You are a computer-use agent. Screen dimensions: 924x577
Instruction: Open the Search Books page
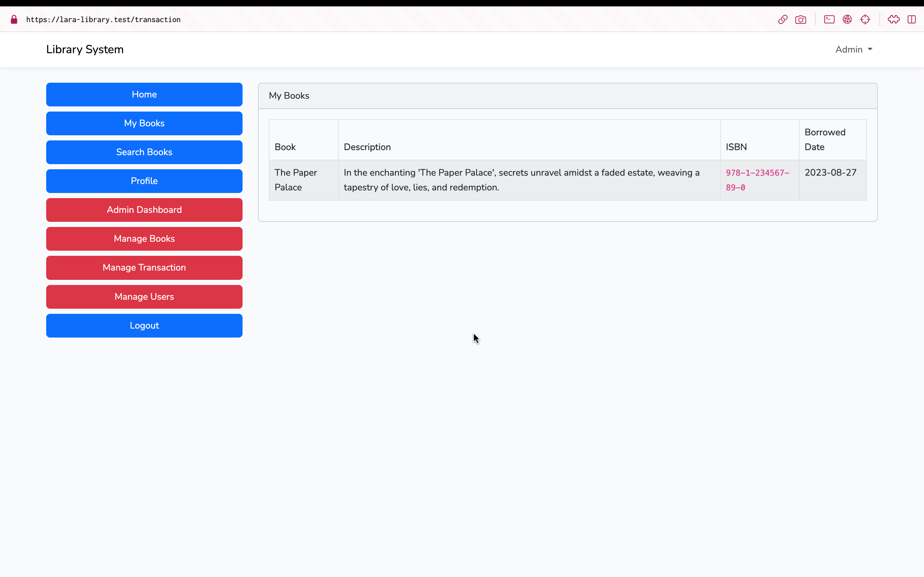[x=144, y=152]
